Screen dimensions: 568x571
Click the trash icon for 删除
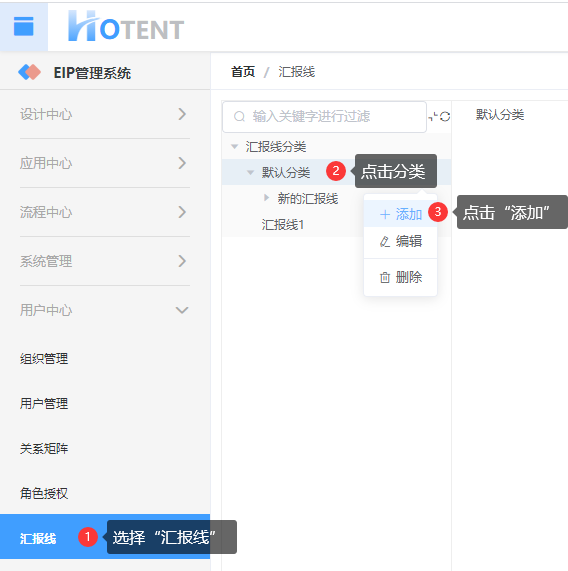click(x=385, y=277)
